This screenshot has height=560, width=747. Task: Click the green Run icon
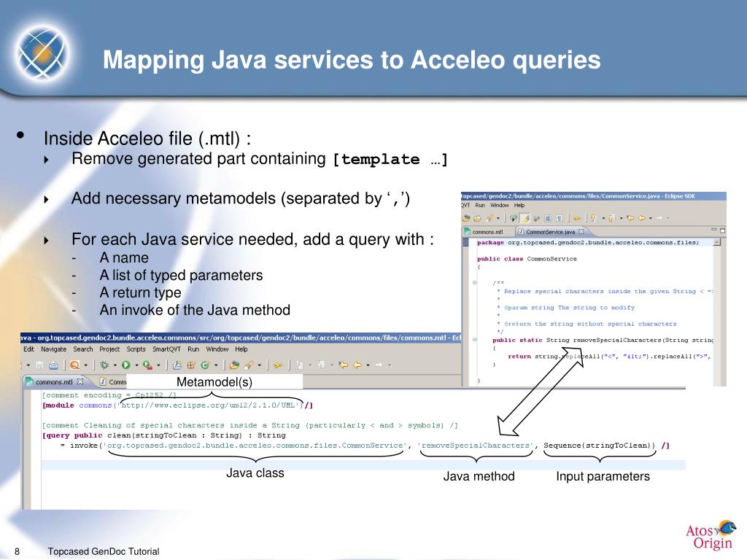[x=125, y=365]
